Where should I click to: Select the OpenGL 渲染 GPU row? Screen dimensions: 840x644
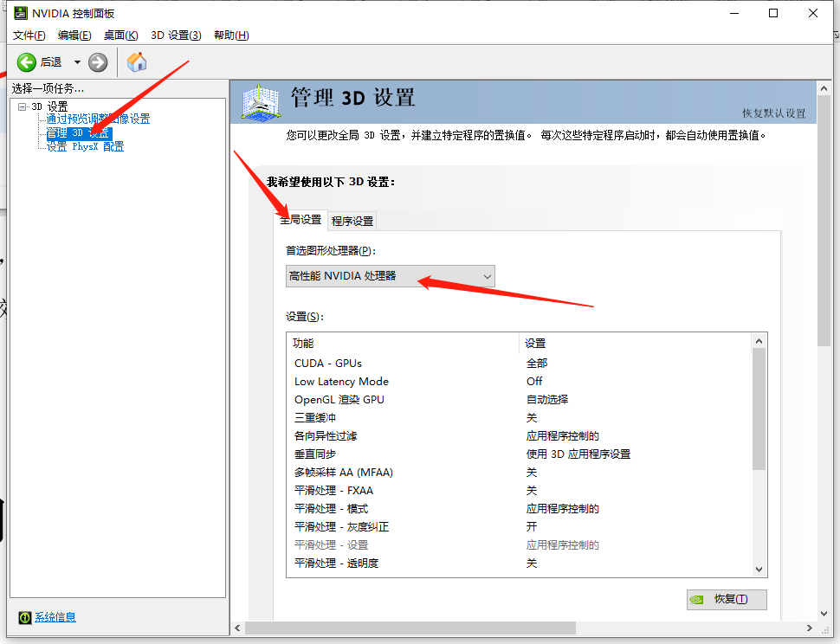(519, 400)
